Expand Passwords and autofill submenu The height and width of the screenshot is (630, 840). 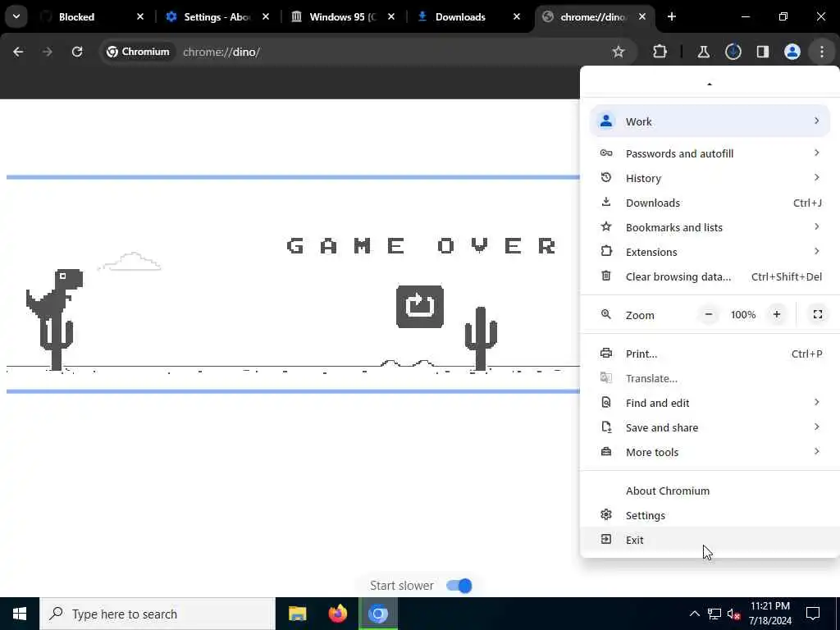(x=710, y=153)
